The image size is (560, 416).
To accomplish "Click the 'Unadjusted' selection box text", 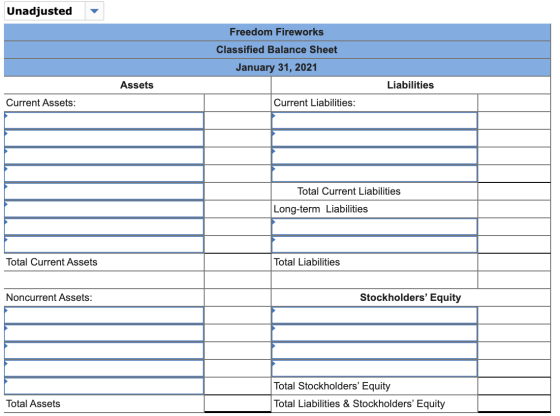I will click(40, 11).
